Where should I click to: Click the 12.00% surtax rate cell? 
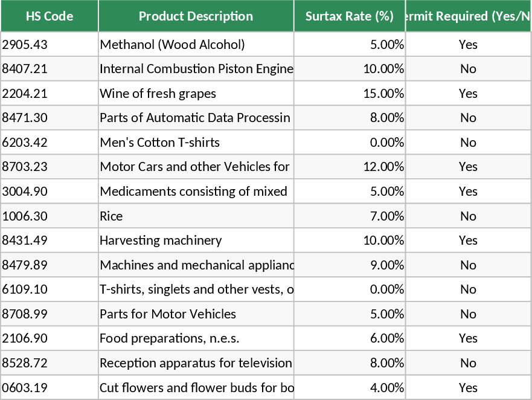(x=349, y=167)
